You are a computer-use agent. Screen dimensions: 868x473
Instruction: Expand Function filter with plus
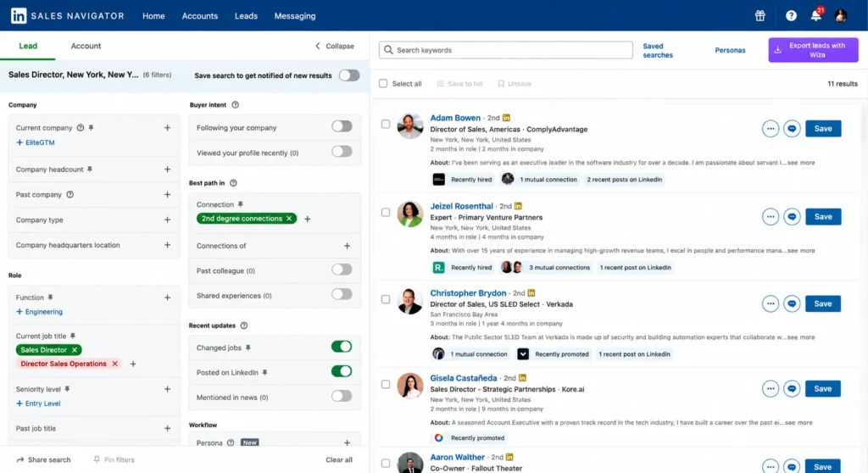coord(167,298)
